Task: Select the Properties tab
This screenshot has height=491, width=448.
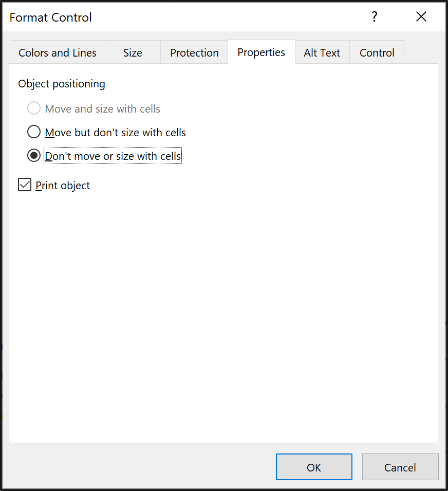Action: pyautogui.click(x=261, y=52)
